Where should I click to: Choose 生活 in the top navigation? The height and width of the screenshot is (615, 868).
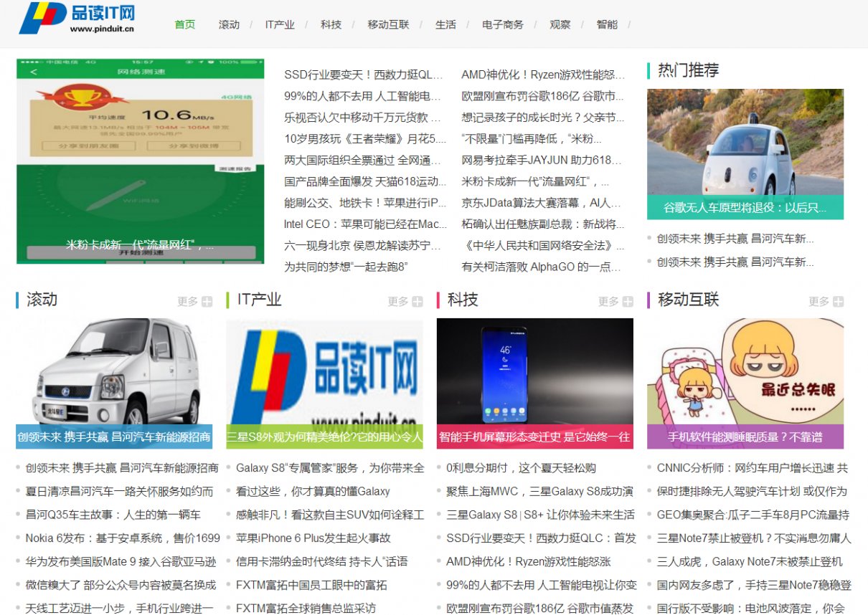pyautogui.click(x=445, y=24)
